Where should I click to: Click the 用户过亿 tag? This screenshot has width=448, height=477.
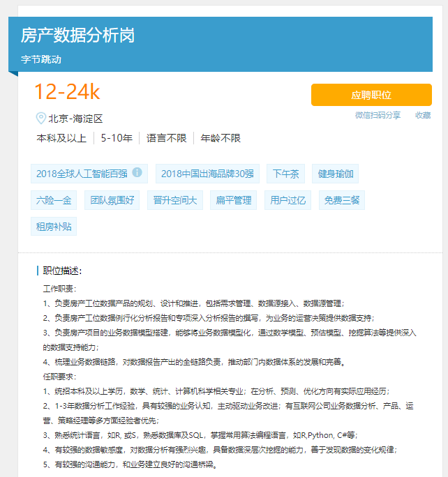(288, 200)
